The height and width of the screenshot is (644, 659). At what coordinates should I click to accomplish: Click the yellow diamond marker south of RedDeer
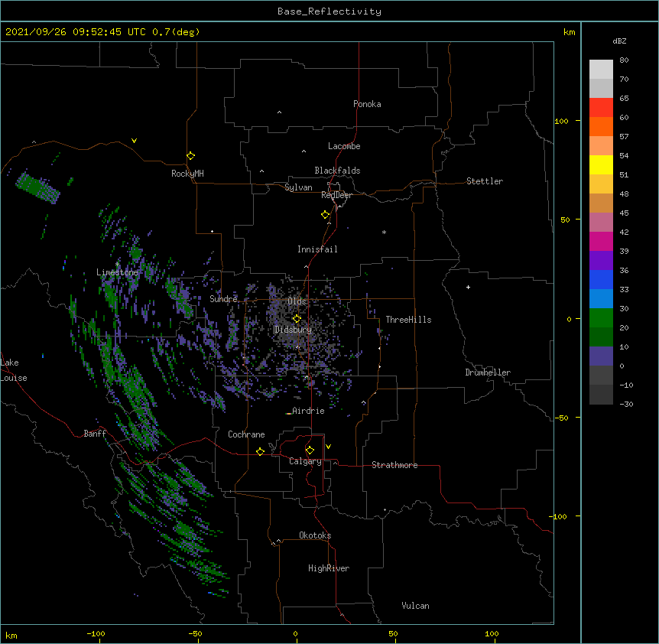326,215
